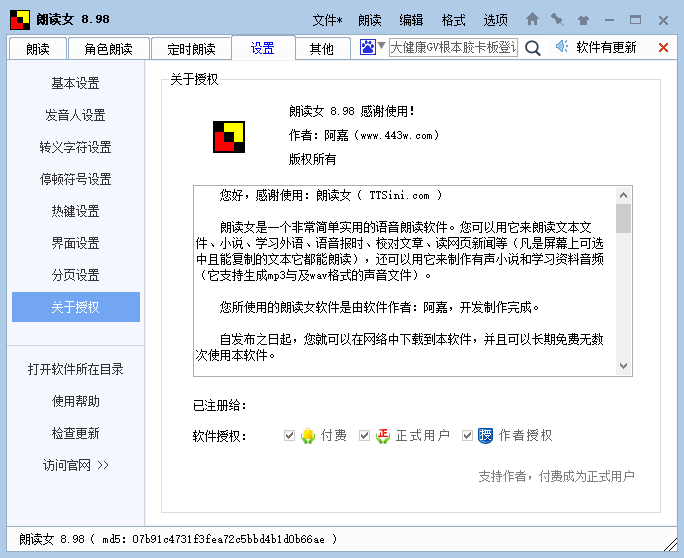
Task: Click the large logo in about panel
Action: [x=229, y=137]
